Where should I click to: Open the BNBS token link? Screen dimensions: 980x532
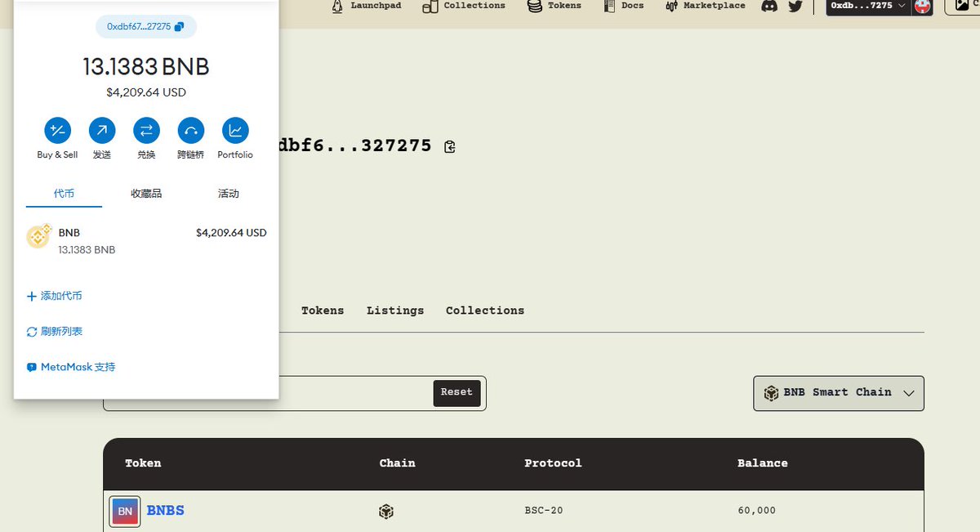click(x=165, y=511)
